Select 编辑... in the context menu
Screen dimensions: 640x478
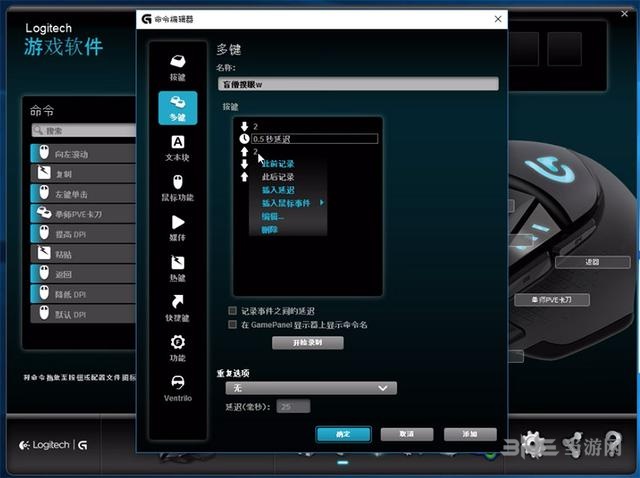[x=272, y=216]
